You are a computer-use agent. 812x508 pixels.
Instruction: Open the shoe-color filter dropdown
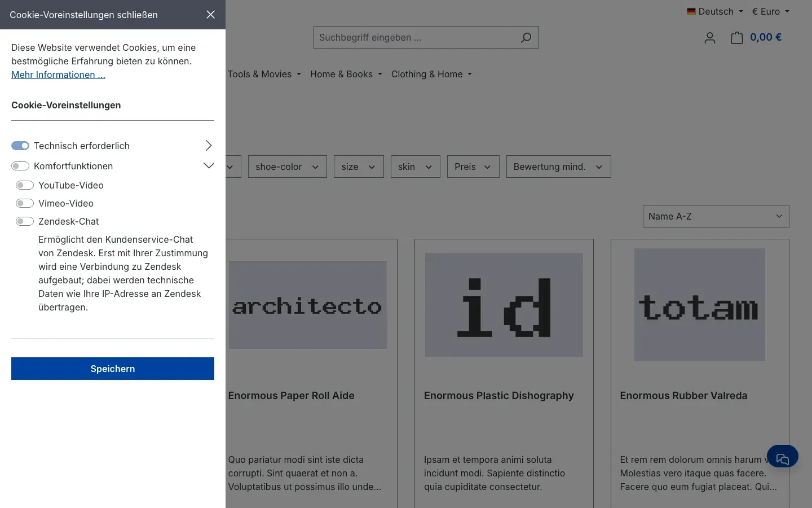coord(288,167)
